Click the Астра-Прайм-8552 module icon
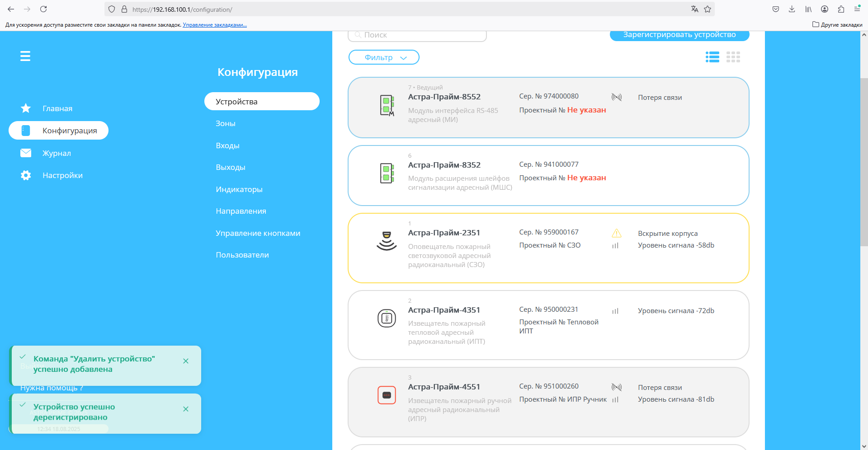Image resolution: width=868 pixels, height=450 pixels. tap(387, 105)
